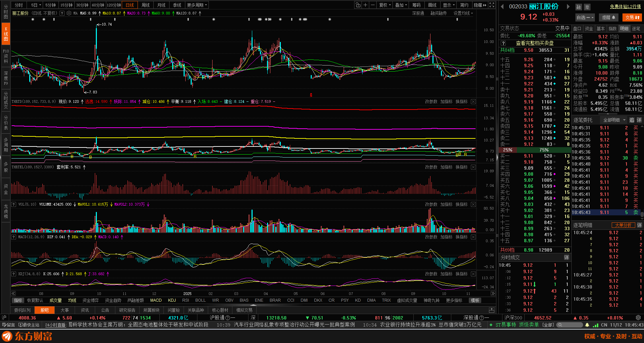Open help for KDJ indicator

pos(14,274)
